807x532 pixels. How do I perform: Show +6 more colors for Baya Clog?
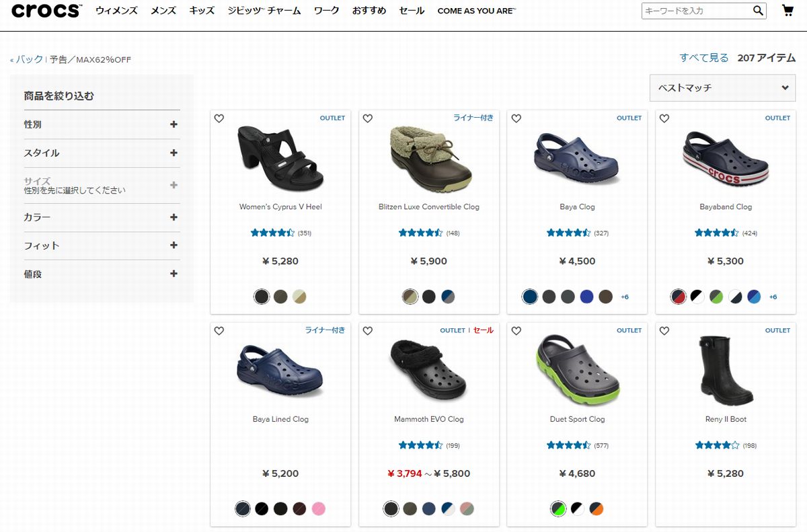coord(625,297)
